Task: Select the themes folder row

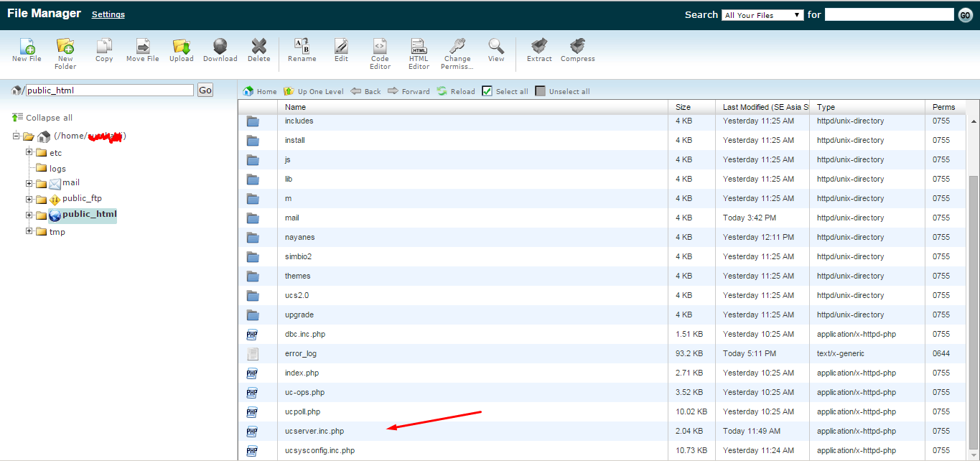Action: pos(602,276)
